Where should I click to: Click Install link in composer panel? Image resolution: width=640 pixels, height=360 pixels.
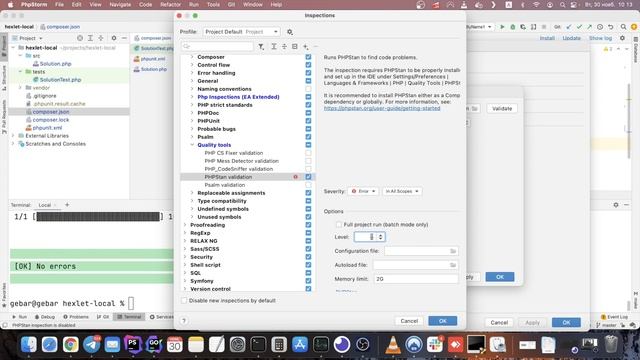pos(547,38)
